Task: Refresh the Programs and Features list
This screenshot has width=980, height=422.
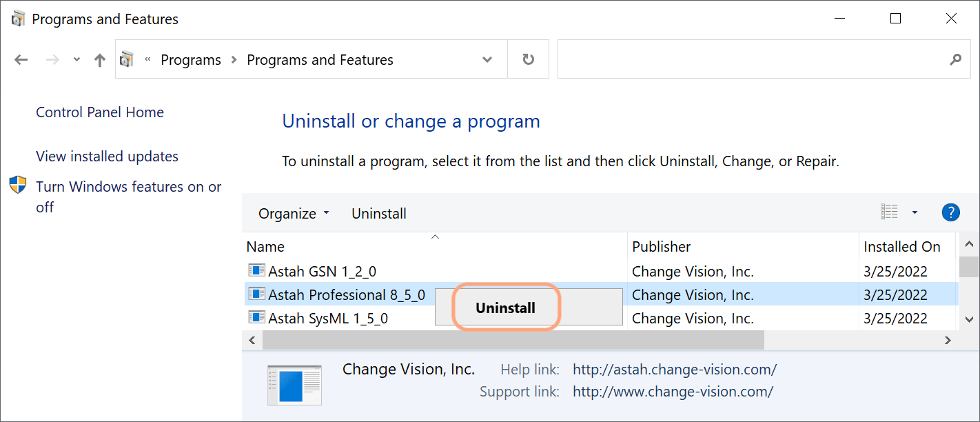Action: click(528, 59)
